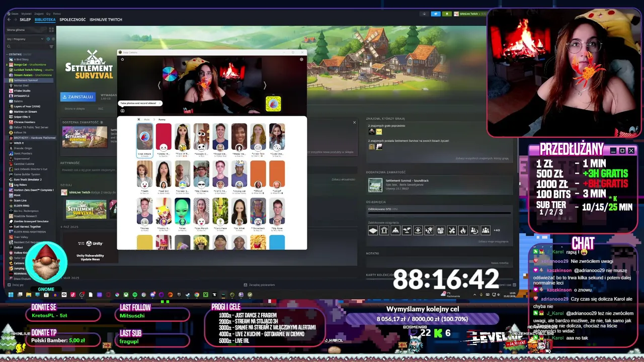Viewport: 644px width, 362px height.
Task: Open favorites star in Snap Camera
Action: [x=122, y=59]
